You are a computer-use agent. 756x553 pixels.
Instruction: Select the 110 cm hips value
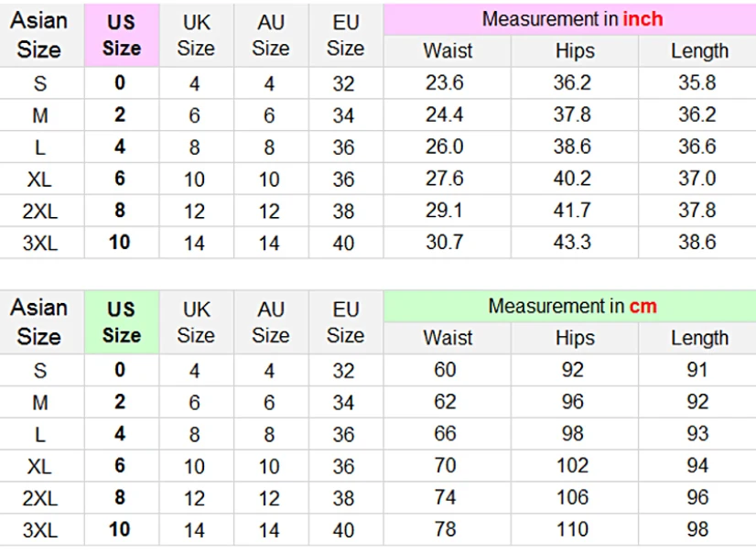(573, 529)
